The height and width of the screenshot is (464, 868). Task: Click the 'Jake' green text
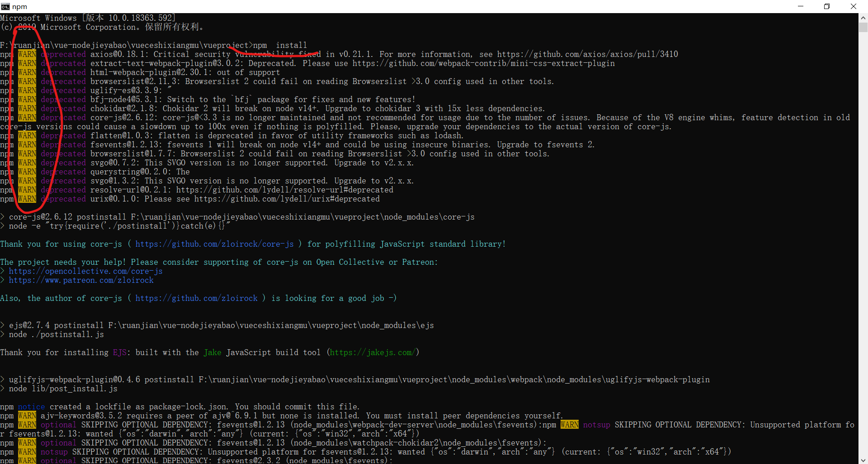(x=212, y=352)
